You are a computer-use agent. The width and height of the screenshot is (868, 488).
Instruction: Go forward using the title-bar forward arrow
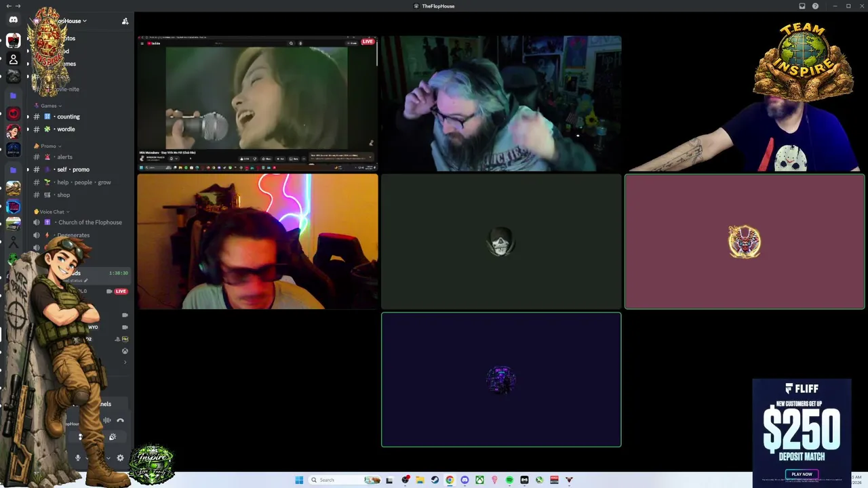point(18,6)
